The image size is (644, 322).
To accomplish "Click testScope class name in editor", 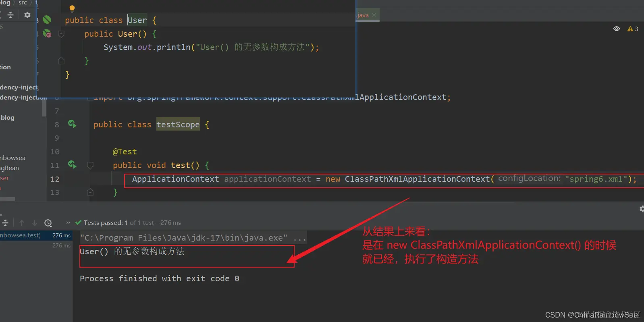I will click(178, 125).
